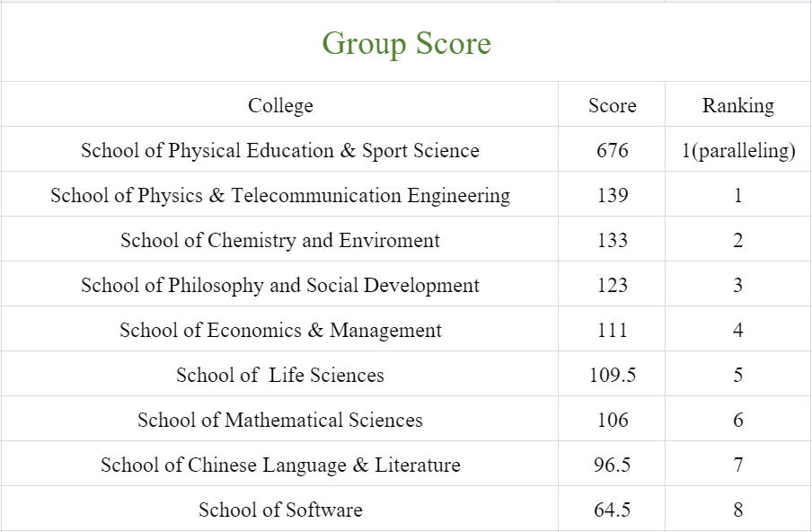
Task: Select the Group Score title cell
Action: click(406, 42)
